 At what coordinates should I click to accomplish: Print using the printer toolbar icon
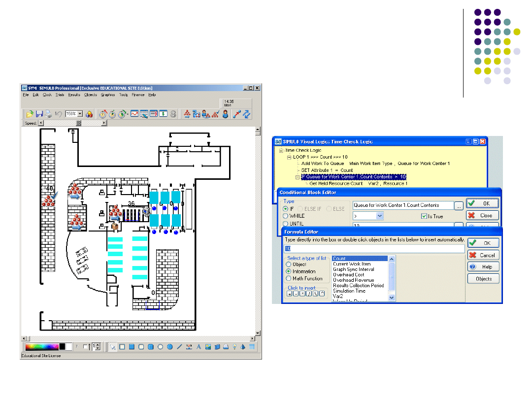pos(49,114)
